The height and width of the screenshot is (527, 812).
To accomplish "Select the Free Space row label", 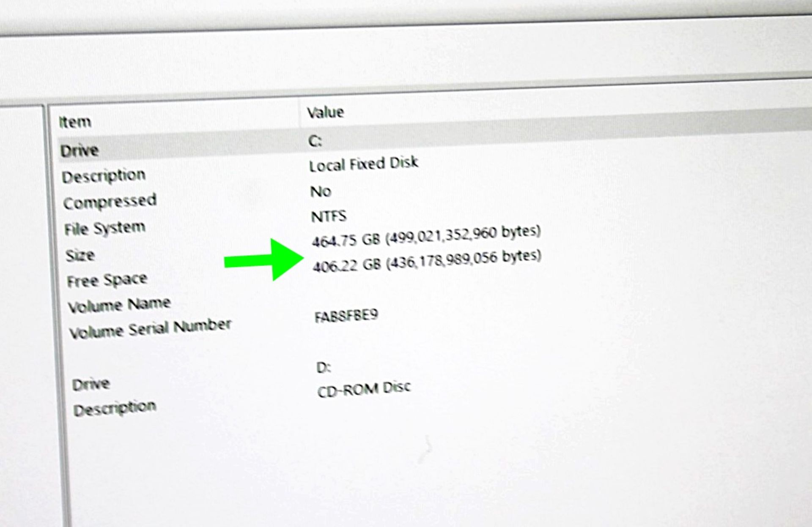I will (107, 280).
